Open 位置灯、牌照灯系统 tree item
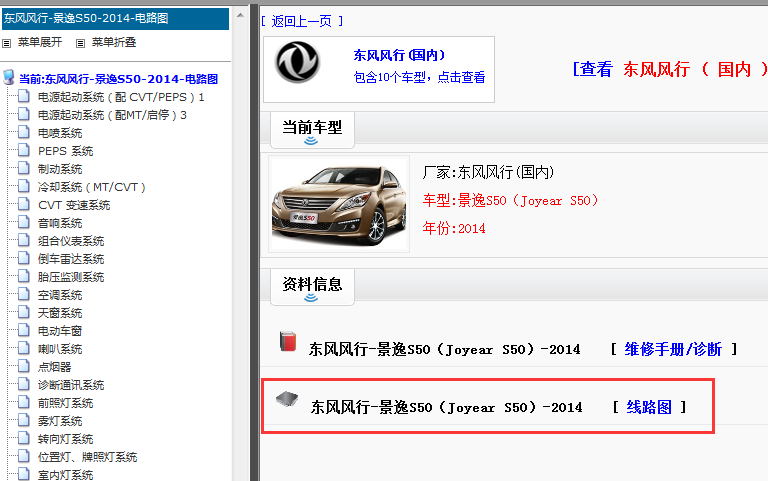Screen dimensions: 768x481 pyautogui.click(x=87, y=457)
